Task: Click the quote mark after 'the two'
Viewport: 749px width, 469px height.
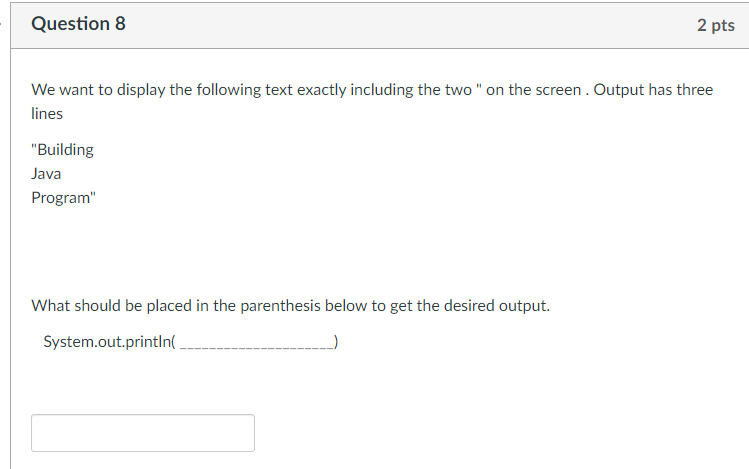Action: 479,86
